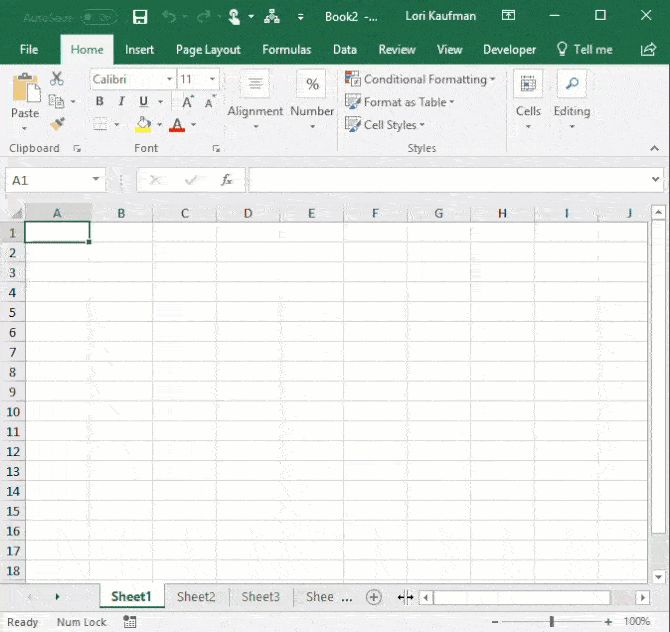This screenshot has width=670, height=632.
Task: Open the Editing group search icon
Action: [571, 84]
